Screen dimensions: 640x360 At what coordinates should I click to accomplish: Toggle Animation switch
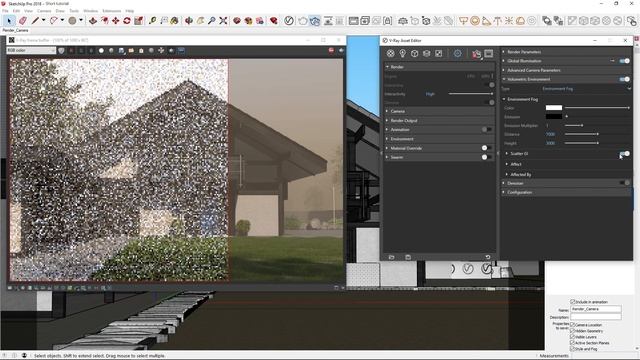point(486,129)
